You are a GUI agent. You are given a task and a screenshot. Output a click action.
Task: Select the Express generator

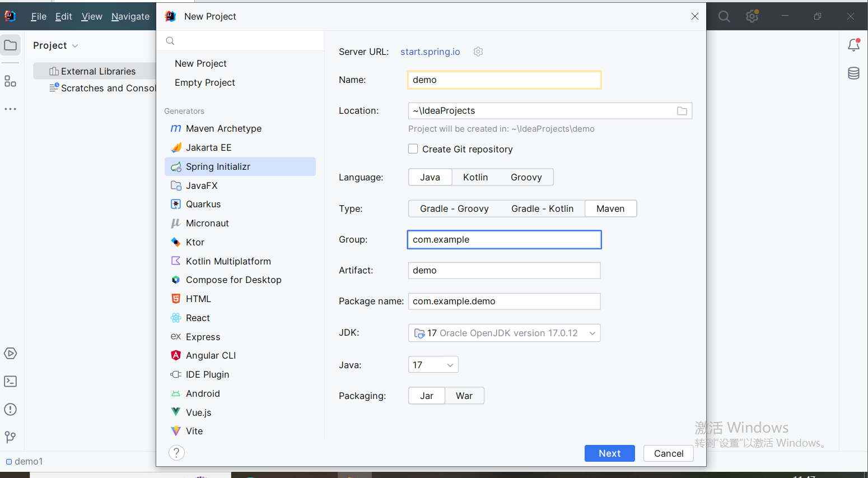[x=240, y=337]
